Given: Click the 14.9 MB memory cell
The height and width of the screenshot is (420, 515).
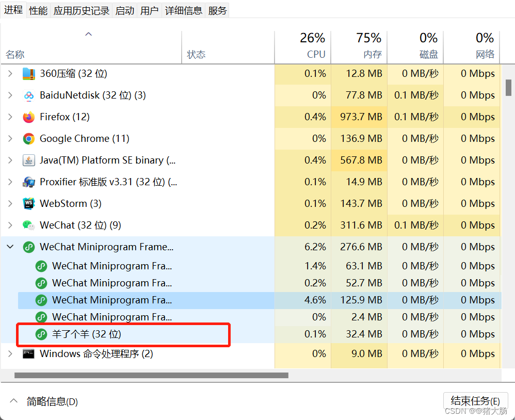Looking at the screenshot, I should tap(359, 182).
